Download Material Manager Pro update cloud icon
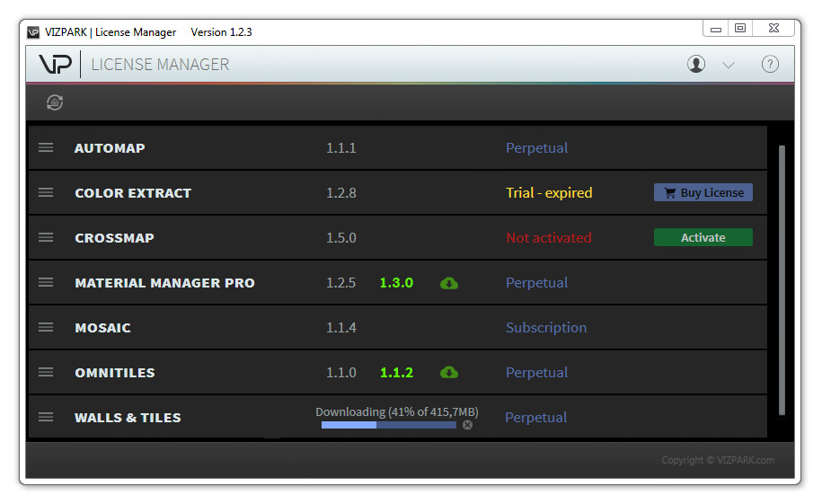The image size is (822, 504). click(x=449, y=283)
